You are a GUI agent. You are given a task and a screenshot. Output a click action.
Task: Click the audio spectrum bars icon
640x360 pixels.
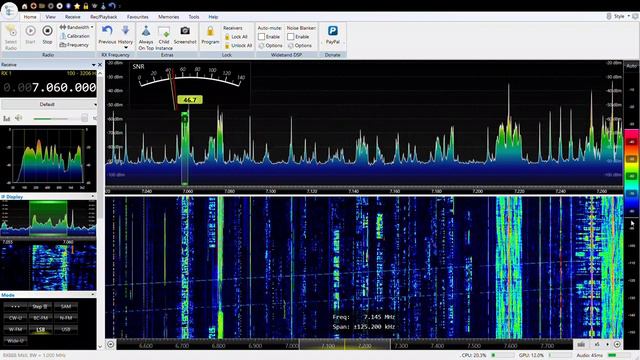7,118
